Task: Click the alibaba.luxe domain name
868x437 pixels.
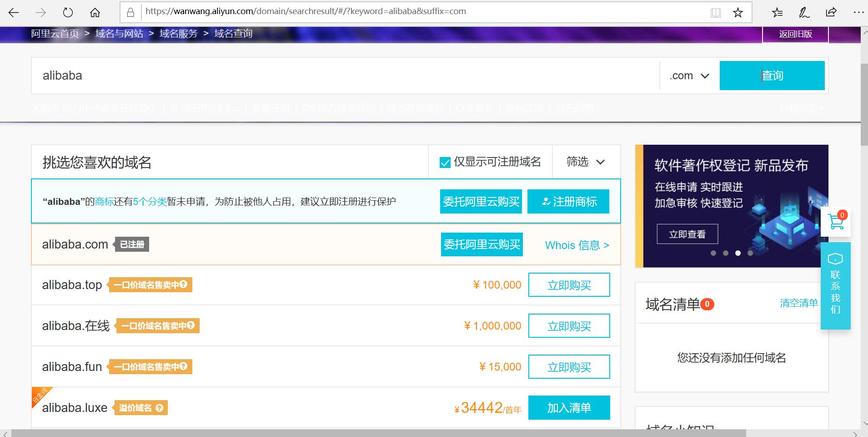Action: pyautogui.click(x=75, y=408)
